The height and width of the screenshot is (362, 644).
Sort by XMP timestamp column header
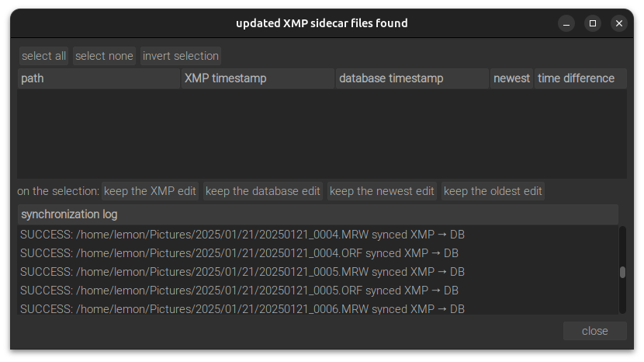pos(258,78)
